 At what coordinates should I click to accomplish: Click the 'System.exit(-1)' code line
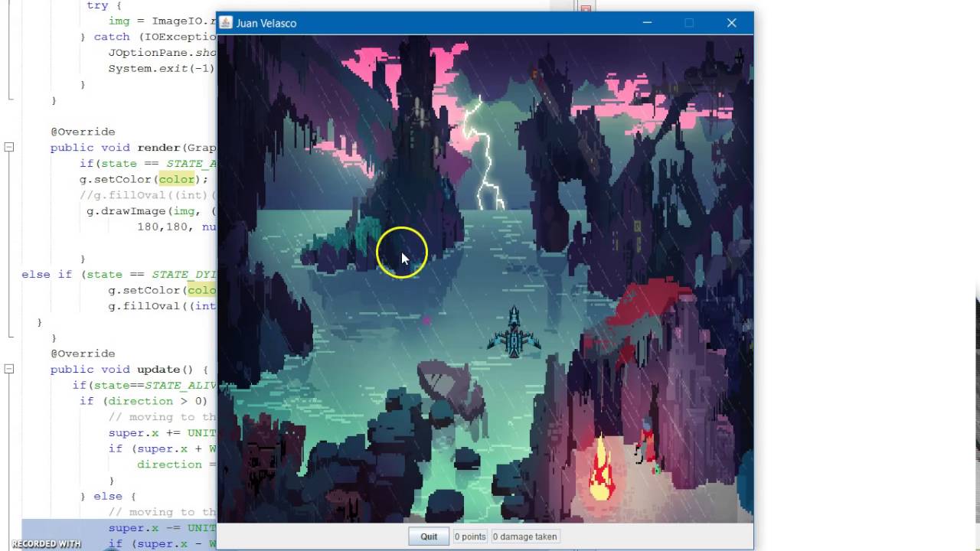pos(162,68)
